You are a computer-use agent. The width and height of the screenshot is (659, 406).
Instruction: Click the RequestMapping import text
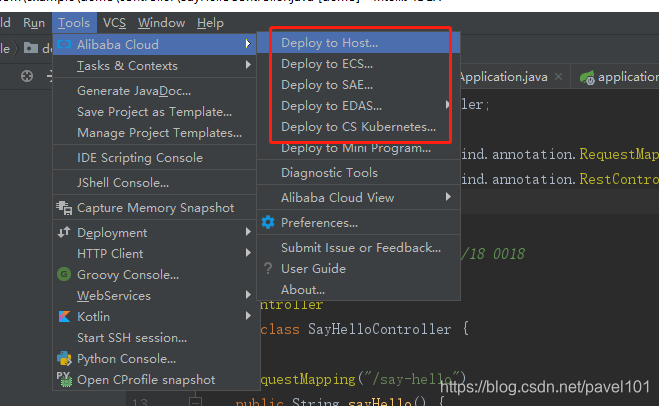point(619,154)
